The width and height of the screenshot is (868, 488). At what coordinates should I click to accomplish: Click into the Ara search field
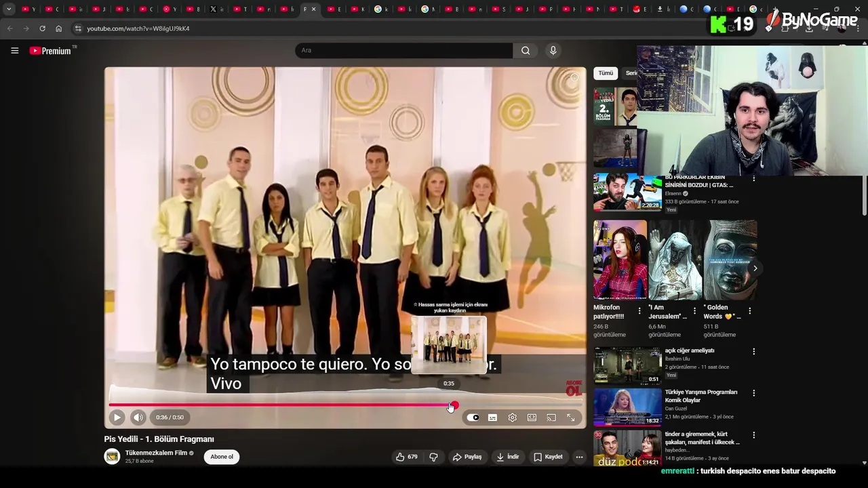(x=403, y=50)
